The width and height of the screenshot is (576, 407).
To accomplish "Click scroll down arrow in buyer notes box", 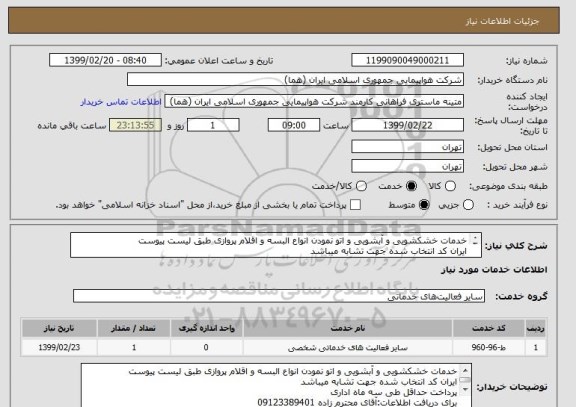I will [x=465, y=389].
